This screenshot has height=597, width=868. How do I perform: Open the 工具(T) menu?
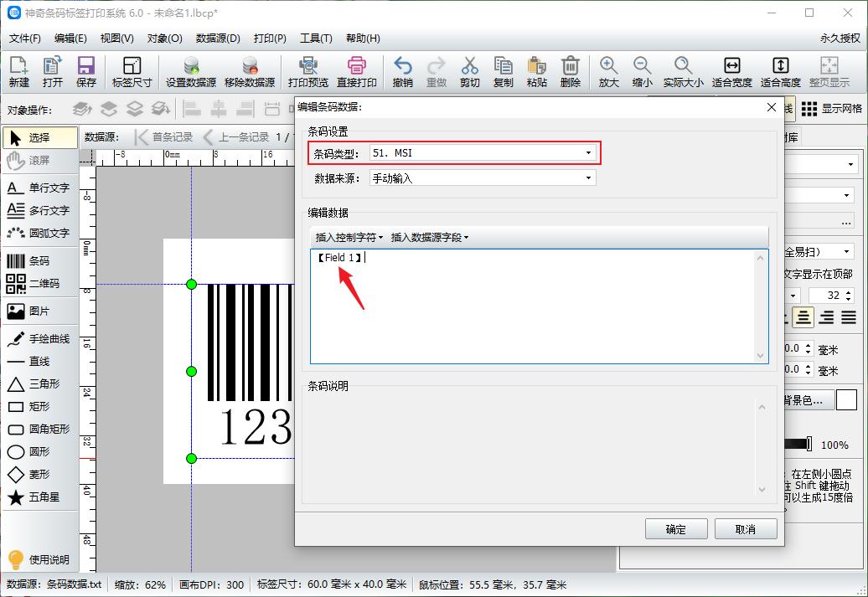click(x=318, y=39)
